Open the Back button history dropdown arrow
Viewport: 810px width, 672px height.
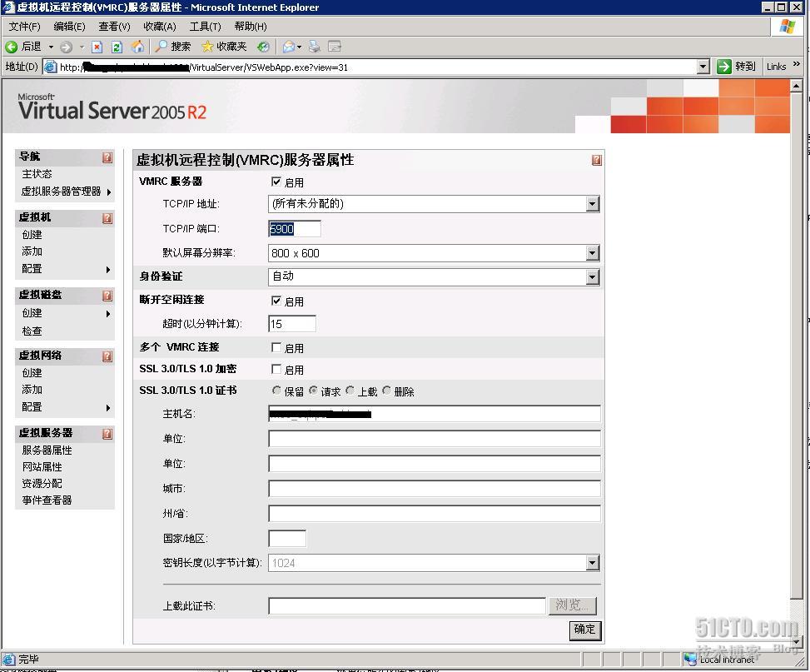pos(51,47)
